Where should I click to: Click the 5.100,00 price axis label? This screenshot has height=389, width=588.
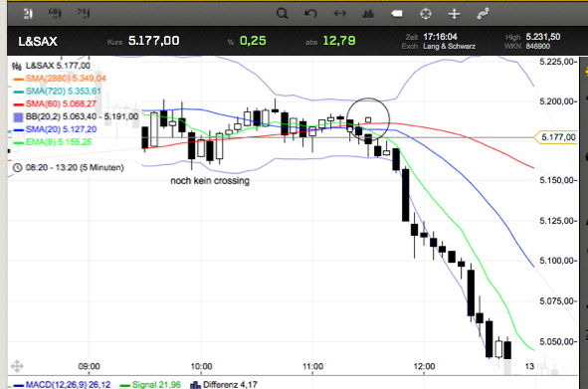click(x=556, y=261)
